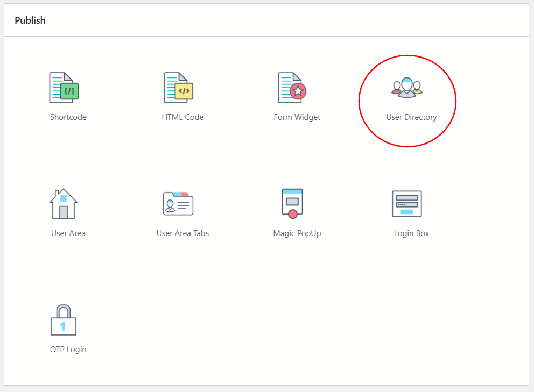Viewport: 534px width, 392px height.
Task: Click the "Shortcode" text label
Action: [68, 117]
